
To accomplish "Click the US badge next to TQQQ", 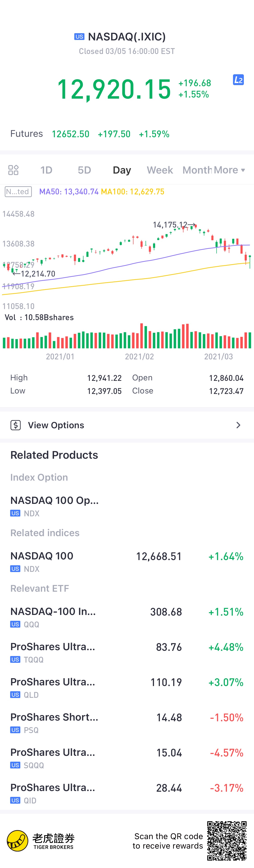I will click(15, 659).
